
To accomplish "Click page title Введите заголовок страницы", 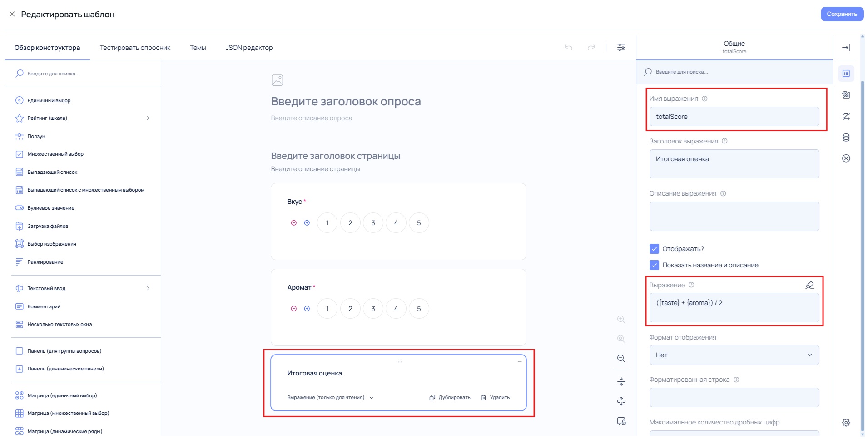I will [x=336, y=156].
